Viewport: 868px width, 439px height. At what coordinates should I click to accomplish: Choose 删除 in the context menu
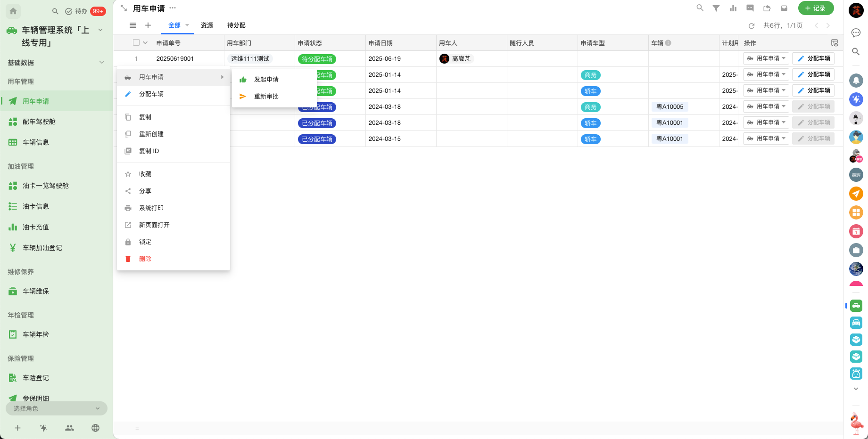click(x=174, y=259)
